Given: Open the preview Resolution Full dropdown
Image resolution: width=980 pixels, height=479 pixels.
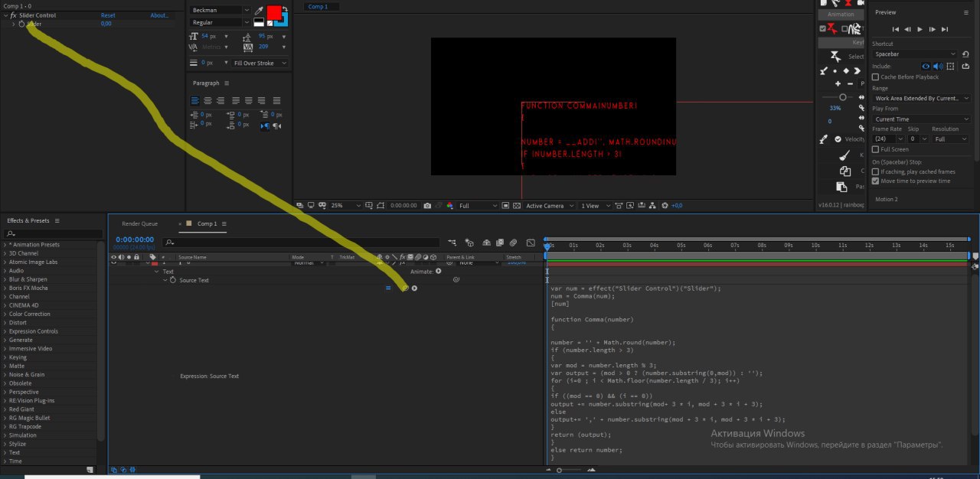Looking at the screenshot, I should [x=950, y=139].
